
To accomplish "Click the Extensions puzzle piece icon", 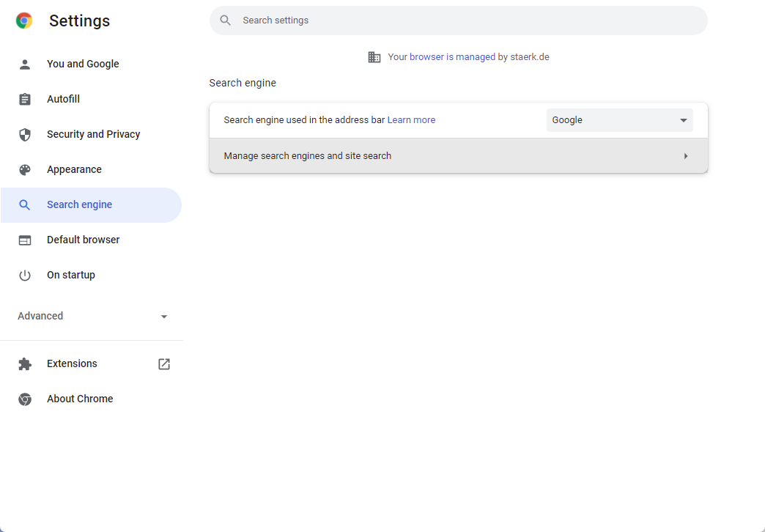I will 25,364.
